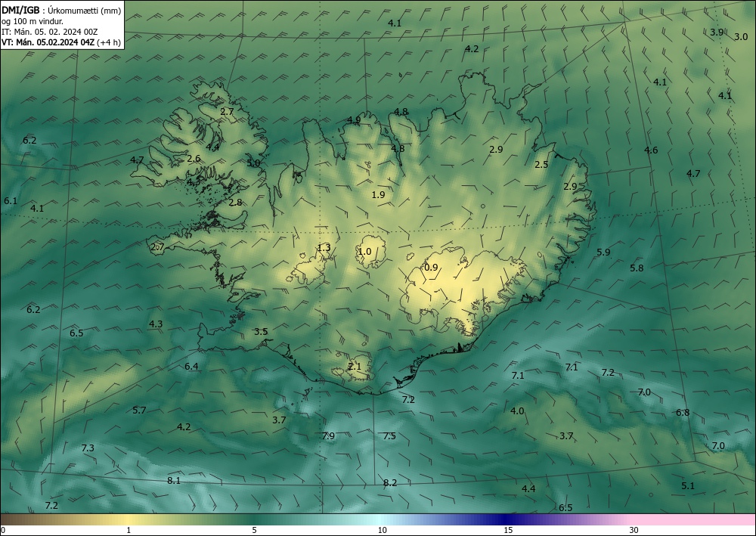This screenshot has width=756, height=536.
Task: Click the "5.0" value near Húnaflói bay
Action: [x=253, y=163]
